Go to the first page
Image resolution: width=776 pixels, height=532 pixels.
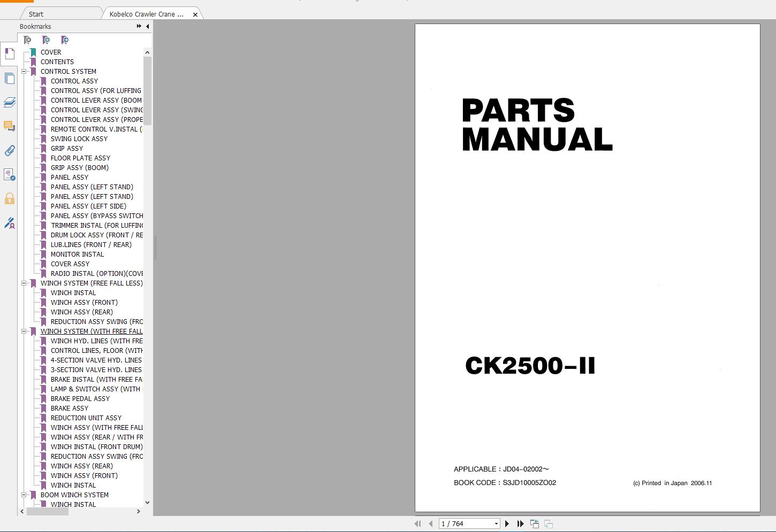(x=417, y=524)
